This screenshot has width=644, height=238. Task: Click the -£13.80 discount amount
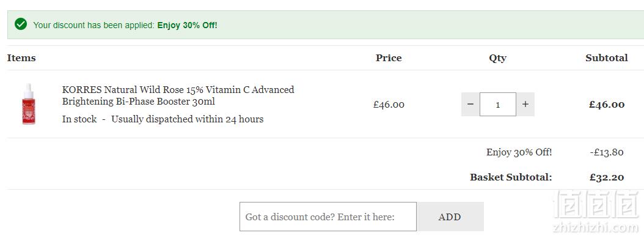[607, 152]
